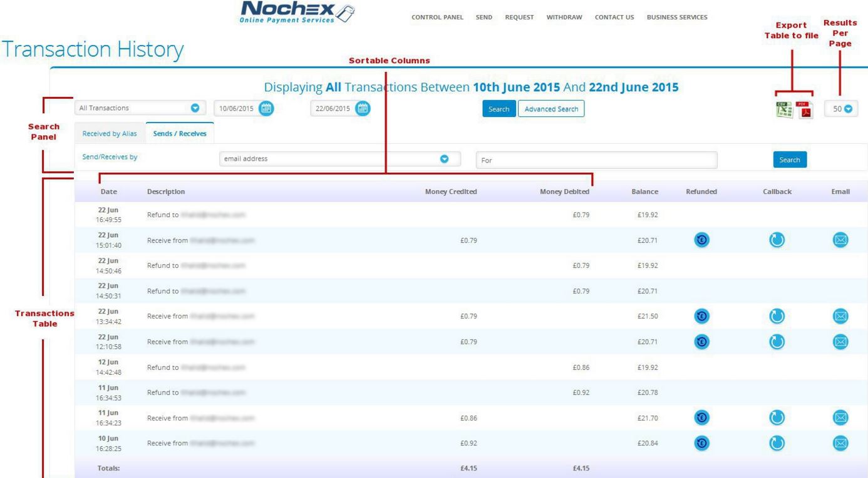Open the end date calendar picker
868x478 pixels.
coord(362,108)
